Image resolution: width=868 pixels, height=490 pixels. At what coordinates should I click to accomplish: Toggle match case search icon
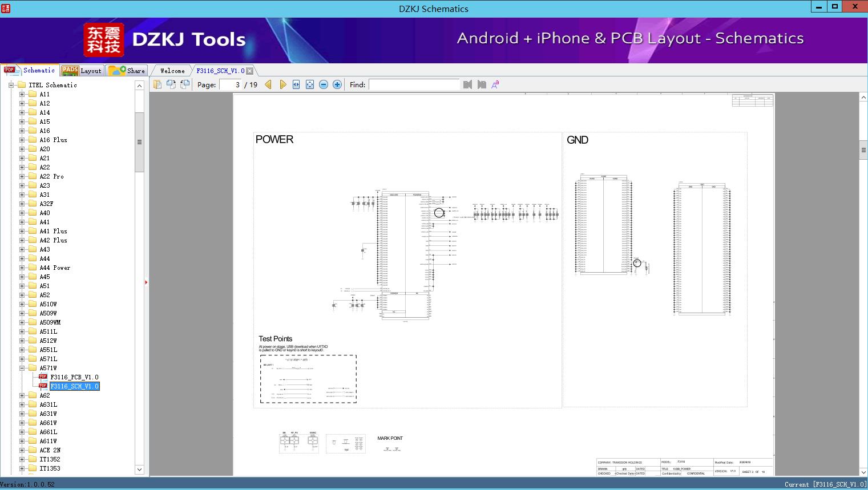[x=495, y=84]
